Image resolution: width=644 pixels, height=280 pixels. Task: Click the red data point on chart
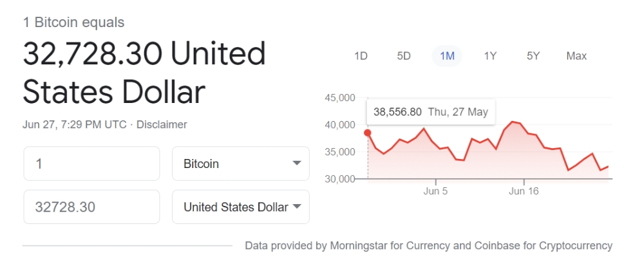[368, 133]
